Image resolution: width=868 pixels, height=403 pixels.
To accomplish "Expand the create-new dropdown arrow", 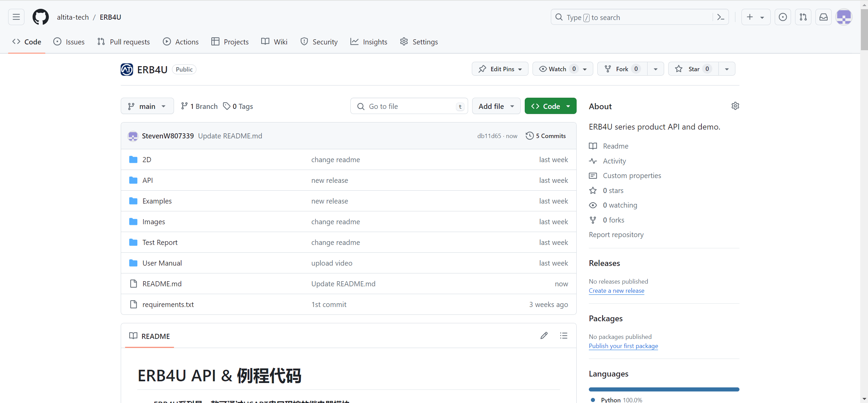I will [x=762, y=17].
